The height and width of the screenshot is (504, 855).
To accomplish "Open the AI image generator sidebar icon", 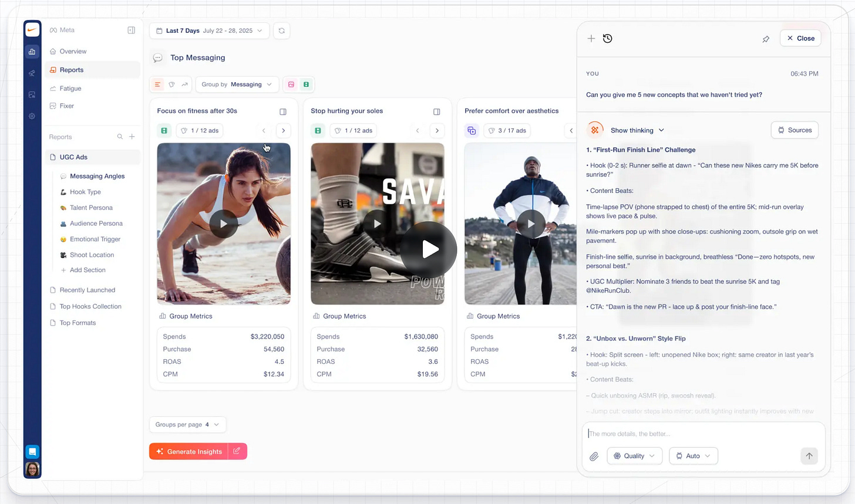I will tap(32, 94).
